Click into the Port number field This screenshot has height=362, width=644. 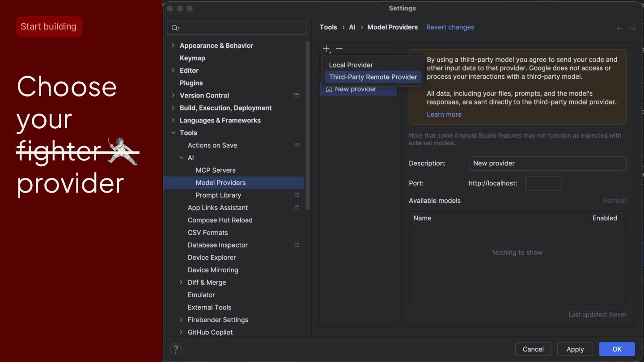[x=543, y=183]
